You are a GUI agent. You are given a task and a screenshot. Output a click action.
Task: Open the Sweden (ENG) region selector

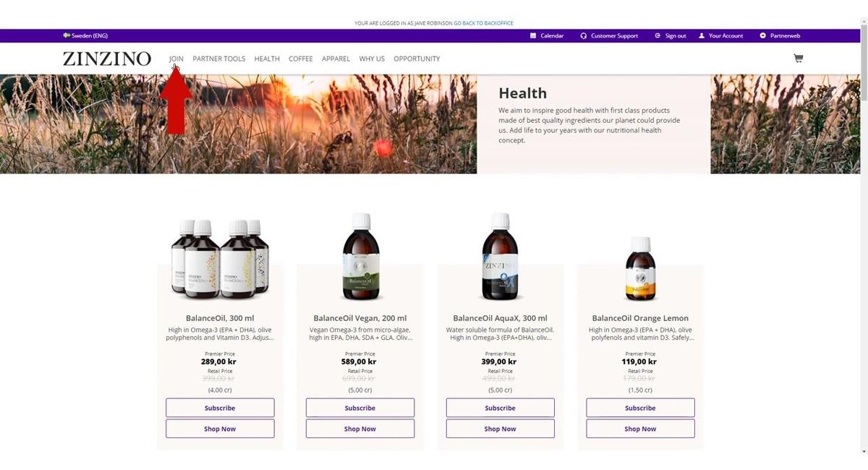tap(85, 35)
